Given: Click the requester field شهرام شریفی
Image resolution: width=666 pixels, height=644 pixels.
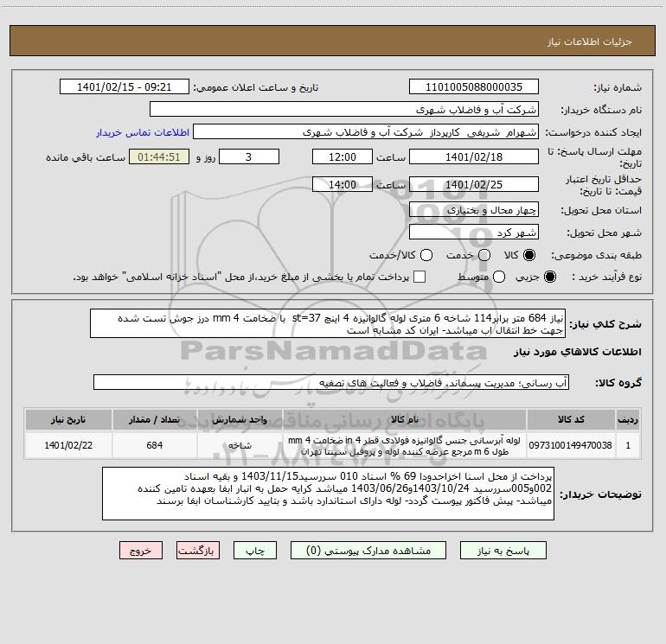Looking at the screenshot, I should pyautogui.click(x=366, y=132).
